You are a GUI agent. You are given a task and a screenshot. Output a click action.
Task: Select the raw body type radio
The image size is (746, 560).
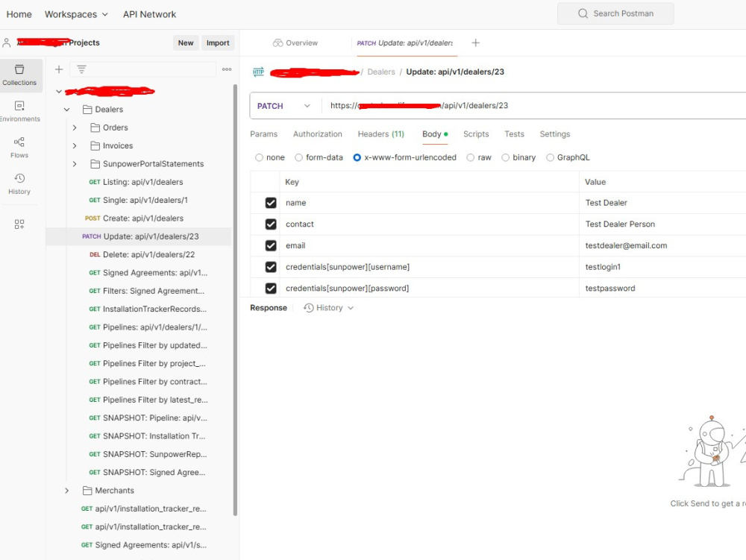(471, 157)
